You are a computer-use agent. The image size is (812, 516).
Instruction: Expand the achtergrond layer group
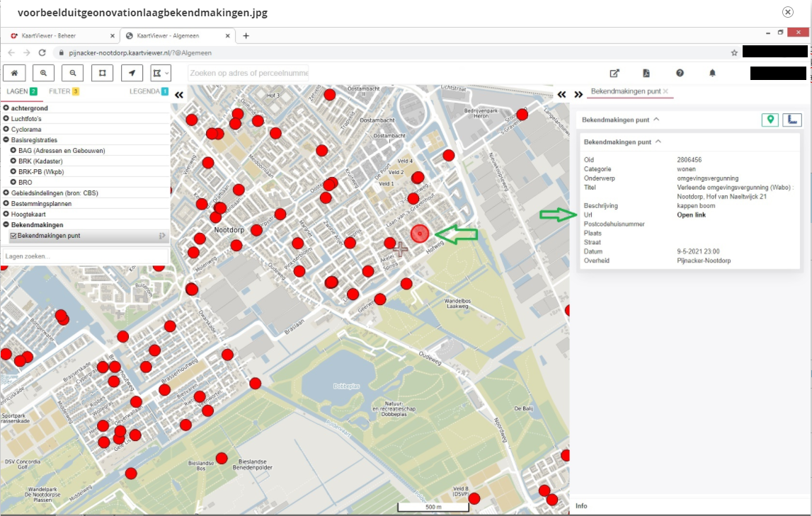(6, 108)
